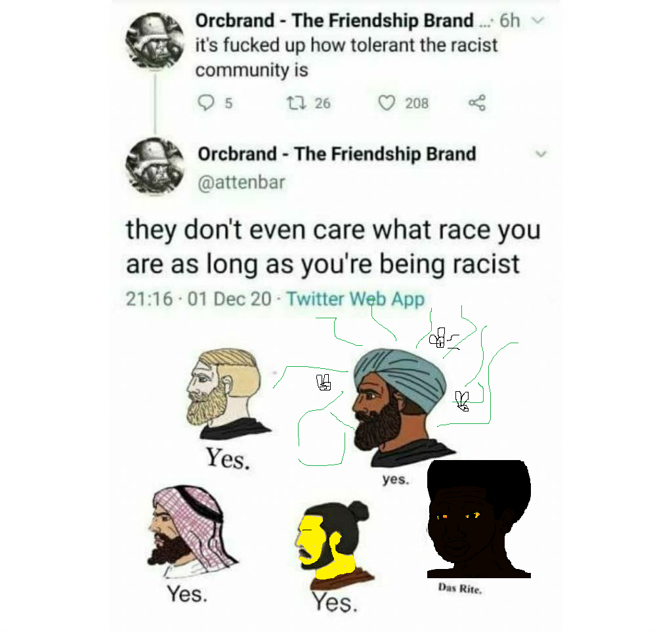Like the first tweet with heart icon
This screenshot has height=632, width=672.
[x=387, y=103]
